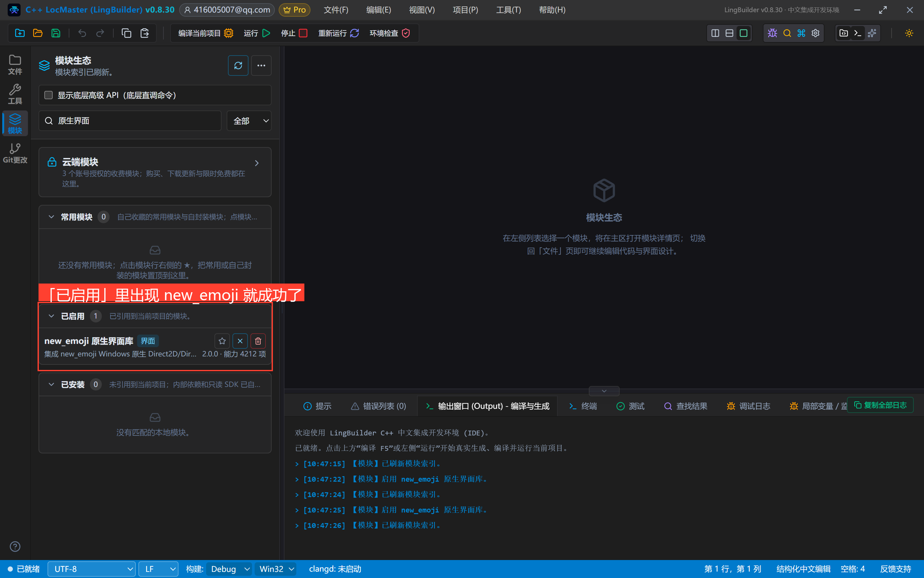This screenshot has width=924, height=578.
Task: Open the 工具(T) menu
Action: 508,10
